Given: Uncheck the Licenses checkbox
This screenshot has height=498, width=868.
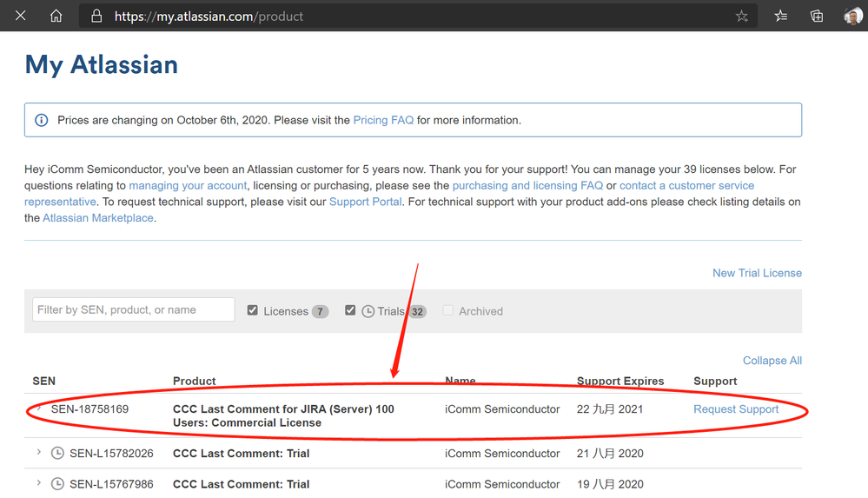Looking at the screenshot, I should tap(253, 310).
